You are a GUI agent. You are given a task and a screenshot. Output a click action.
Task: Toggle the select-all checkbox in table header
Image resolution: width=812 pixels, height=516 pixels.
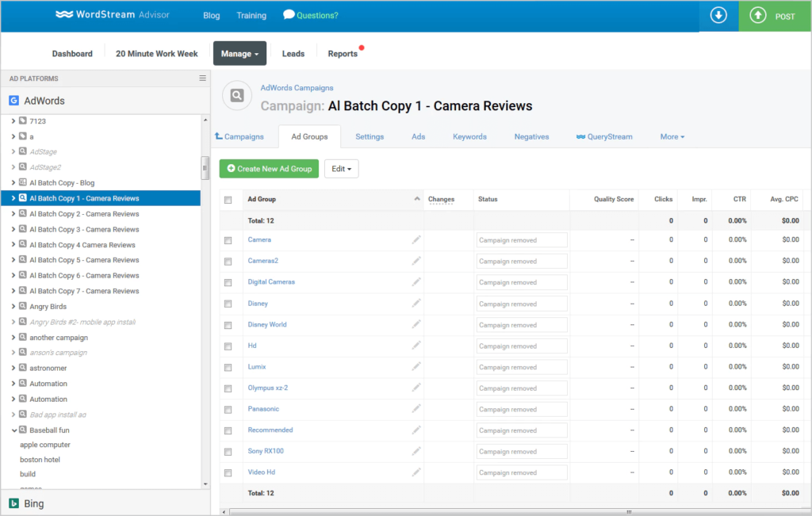(228, 200)
